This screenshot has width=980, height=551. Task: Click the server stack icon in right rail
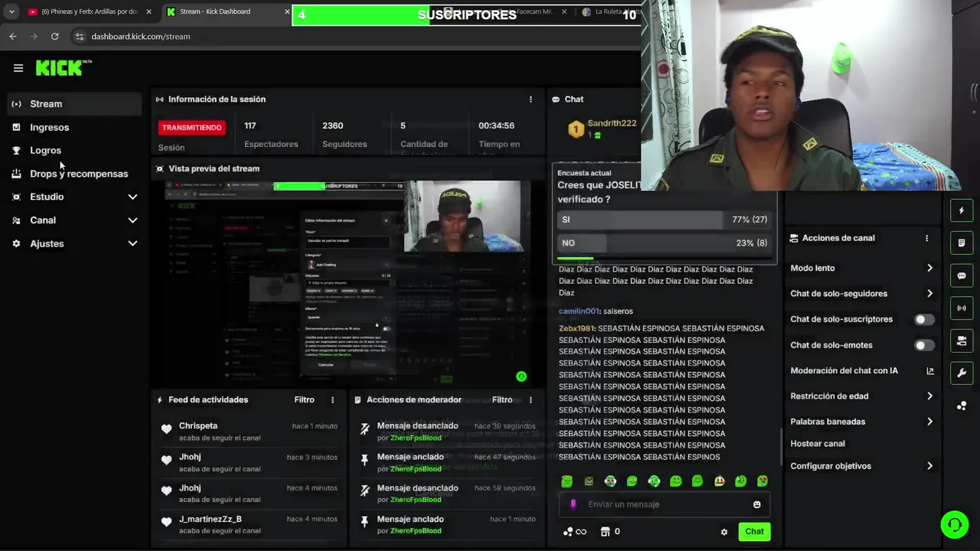click(962, 341)
